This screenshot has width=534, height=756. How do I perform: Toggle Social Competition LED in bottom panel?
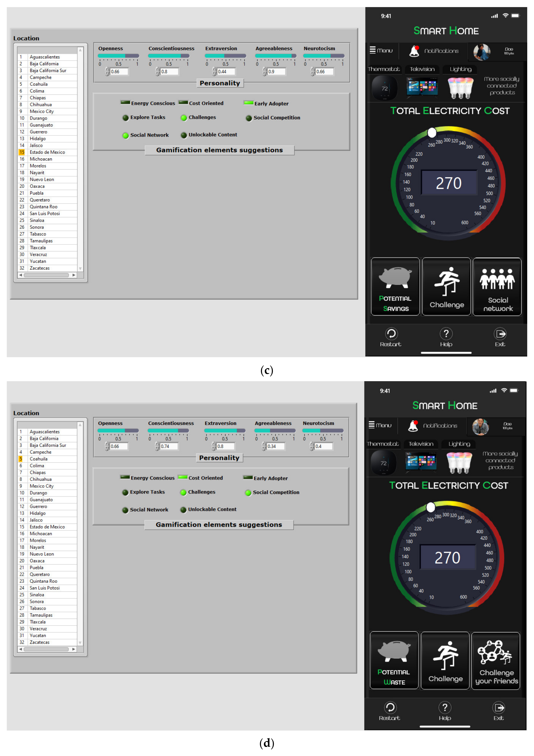click(248, 493)
